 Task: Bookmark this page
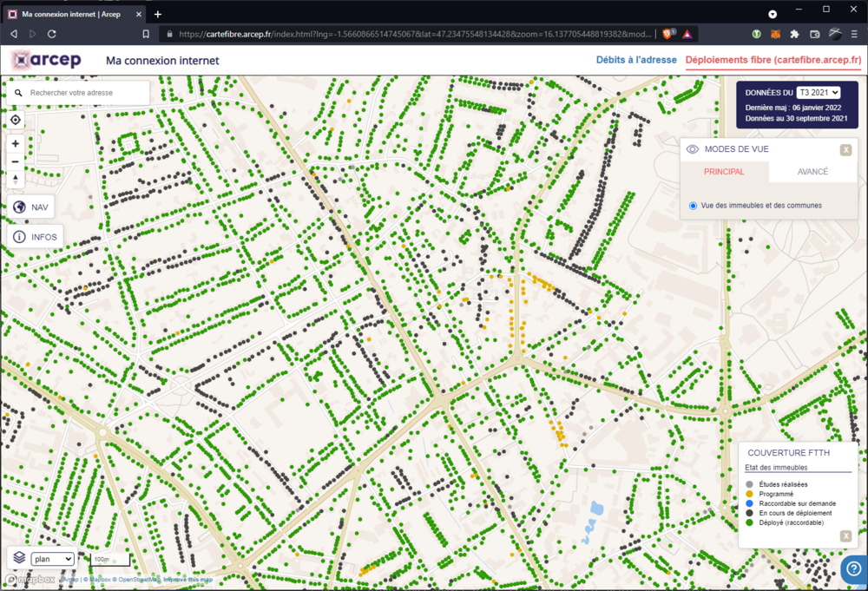coord(146,34)
